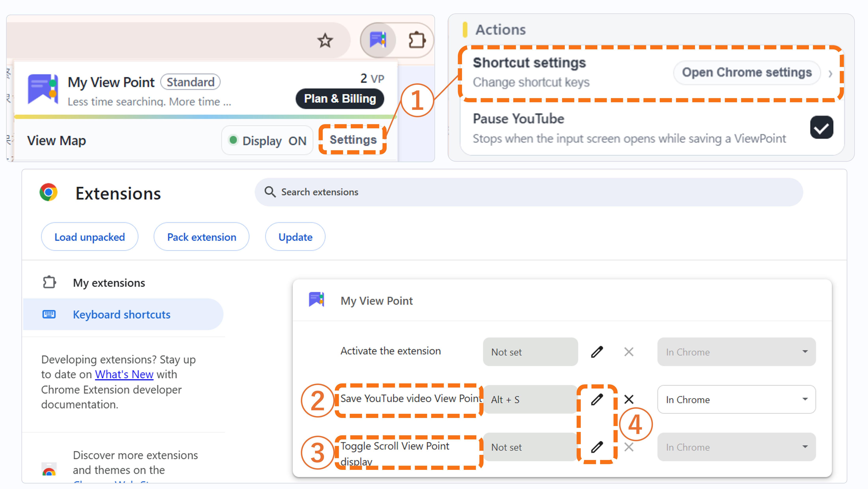Image resolution: width=868 pixels, height=489 pixels.
Task: Click the Chrome logo in Extensions header
Action: coord(49,192)
